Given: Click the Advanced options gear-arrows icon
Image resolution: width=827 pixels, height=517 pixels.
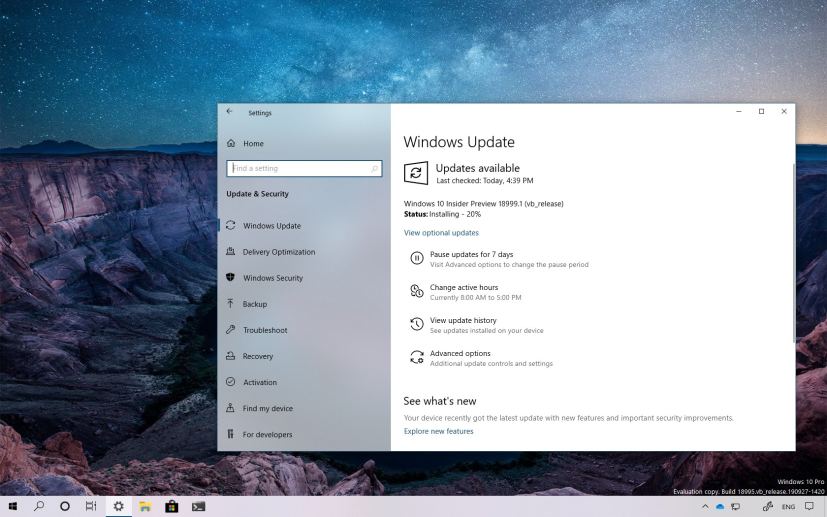Looking at the screenshot, I should click(x=417, y=357).
